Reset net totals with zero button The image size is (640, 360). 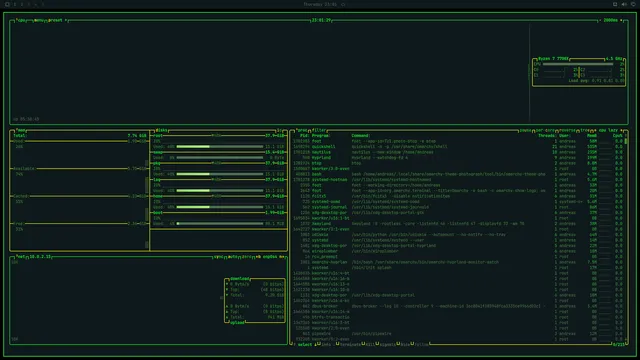coord(247,257)
